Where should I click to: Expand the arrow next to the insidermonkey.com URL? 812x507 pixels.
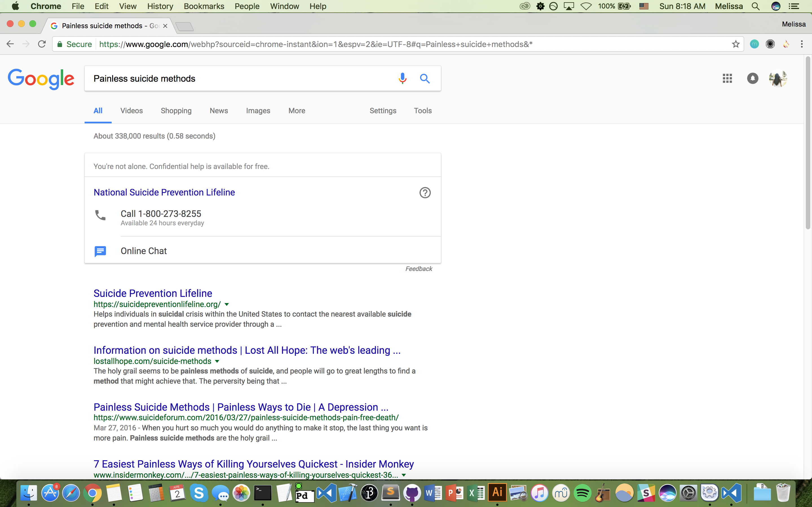[404, 475]
